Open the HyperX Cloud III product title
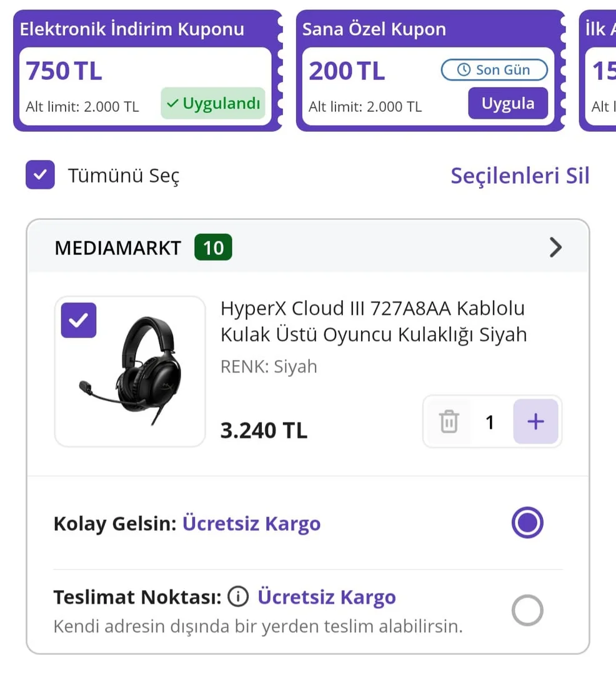Viewport: 616px width, 675px height. click(373, 321)
